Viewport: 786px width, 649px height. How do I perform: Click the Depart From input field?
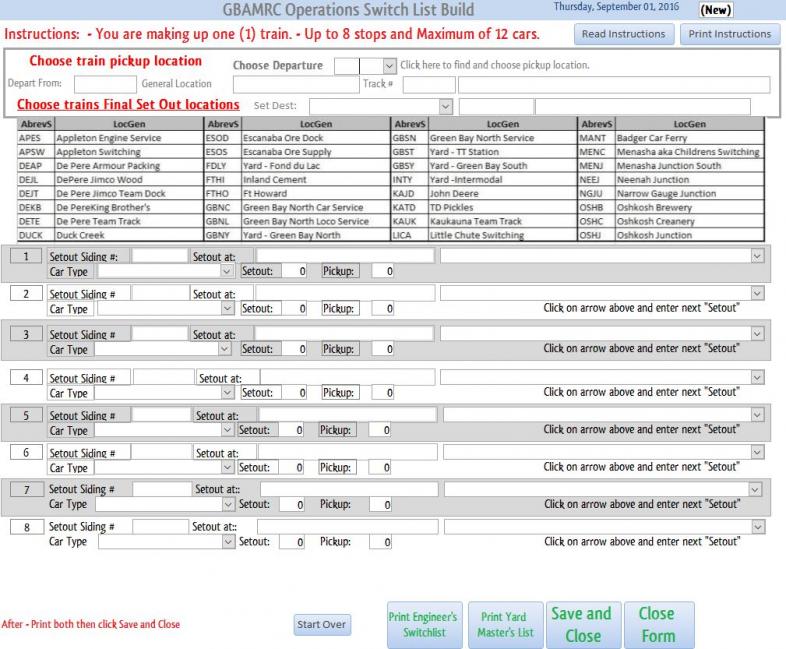coord(105,84)
